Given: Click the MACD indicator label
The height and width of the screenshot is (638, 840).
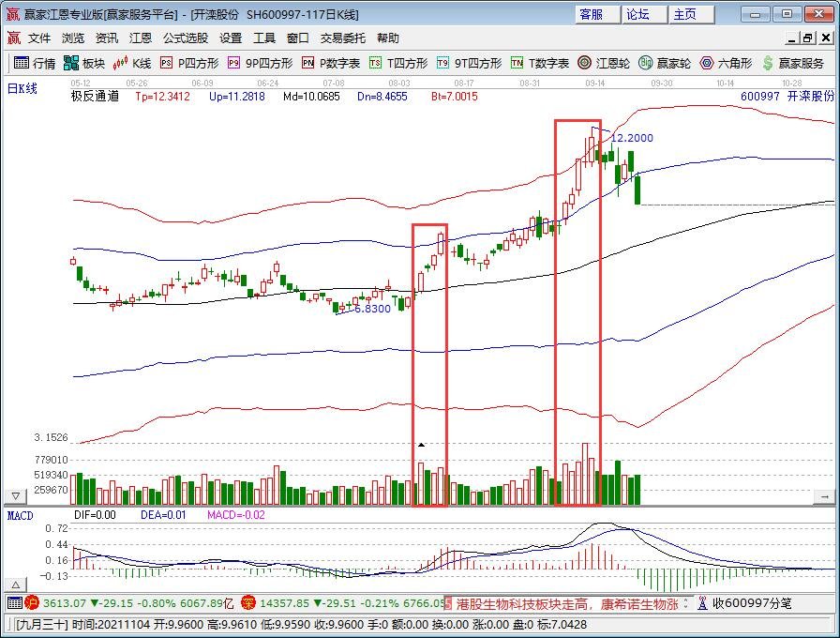Looking at the screenshot, I should (21, 516).
